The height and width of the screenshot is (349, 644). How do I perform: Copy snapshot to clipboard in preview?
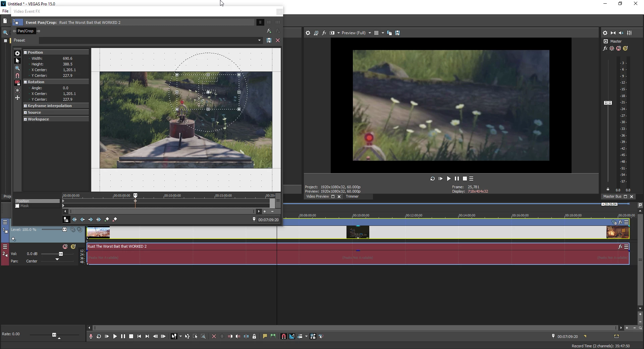pyautogui.click(x=389, y=33)
